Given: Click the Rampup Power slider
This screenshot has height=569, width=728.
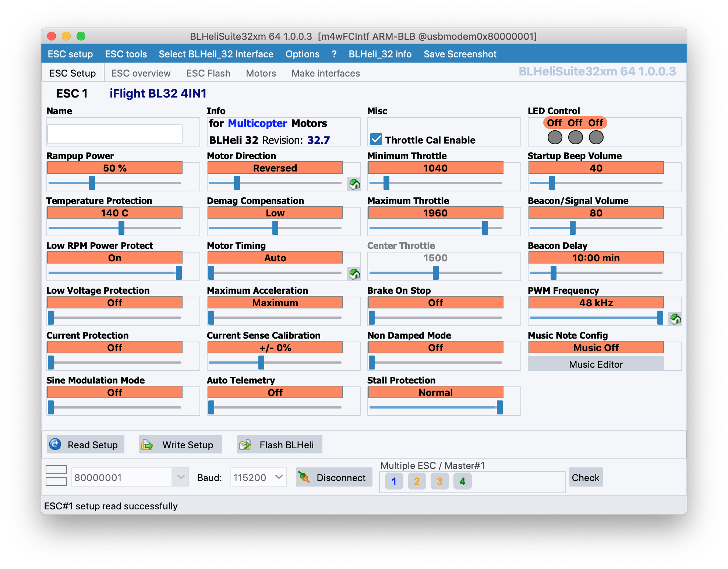Looking at the screenshot, I should pyautogui.click(x=115, y=183).
